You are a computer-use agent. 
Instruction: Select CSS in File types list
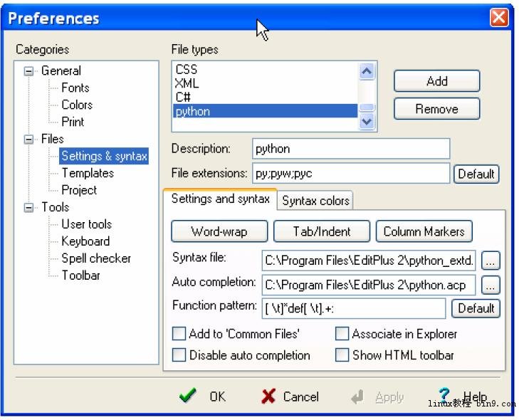click(x=265, y=70)
